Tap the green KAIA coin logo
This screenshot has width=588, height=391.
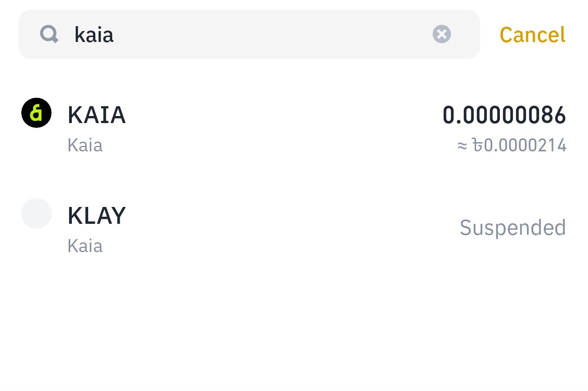pos(36,113)
